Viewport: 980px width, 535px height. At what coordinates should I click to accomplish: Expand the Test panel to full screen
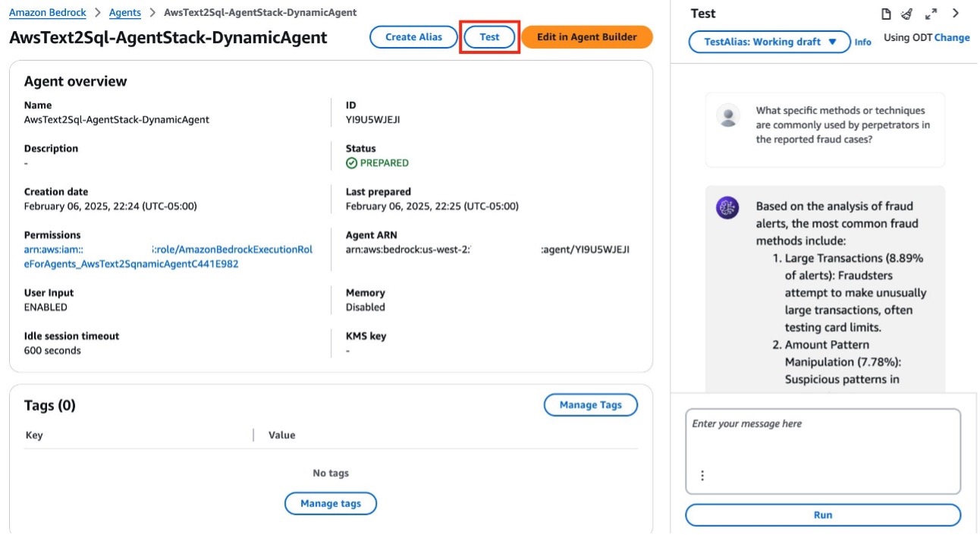tap(931, 14)
